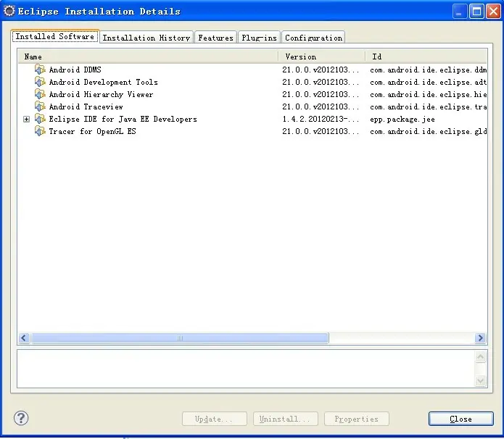Click the Update... button
The image size is (504, 439).
215,419
